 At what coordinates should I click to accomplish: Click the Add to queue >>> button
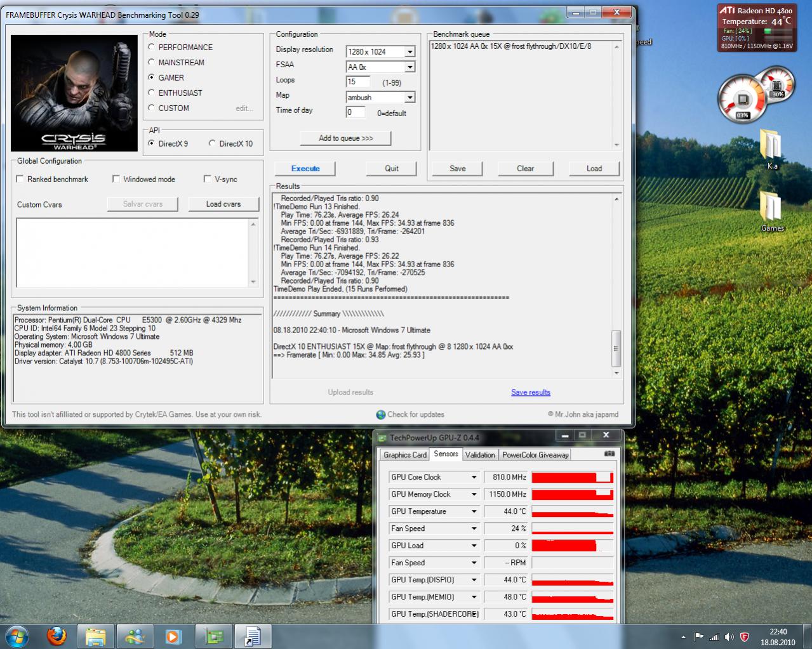click(345, 138)
